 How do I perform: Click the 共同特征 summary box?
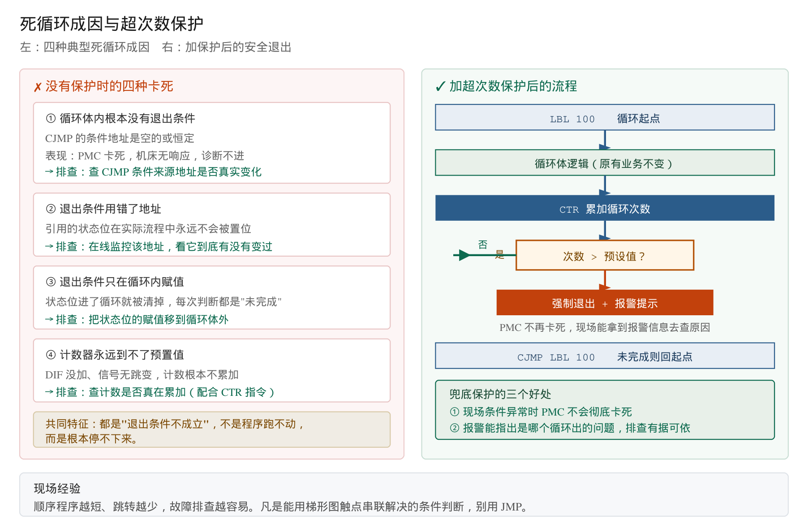212,429
